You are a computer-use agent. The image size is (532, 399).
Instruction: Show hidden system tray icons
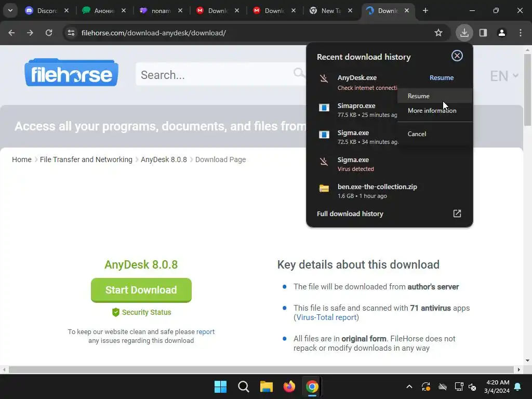[409, 387]
